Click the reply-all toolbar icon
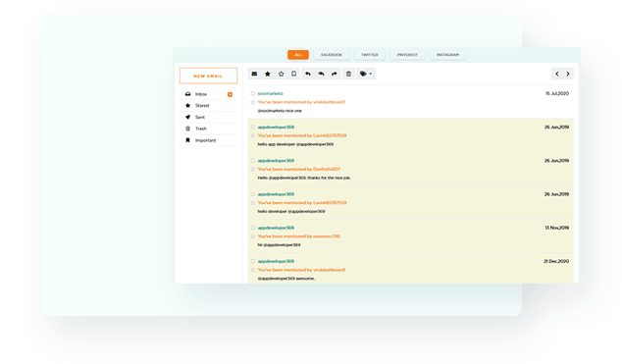 [x=322, y=74]
